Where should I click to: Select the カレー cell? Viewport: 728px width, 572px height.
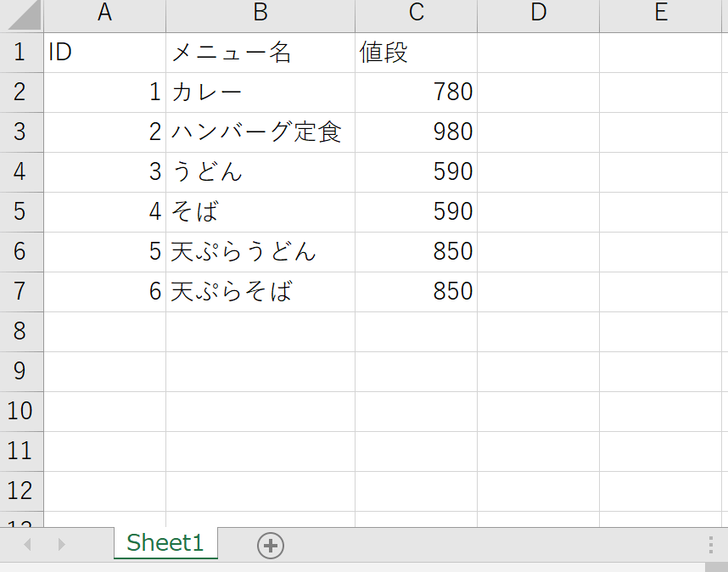point(260,93)
